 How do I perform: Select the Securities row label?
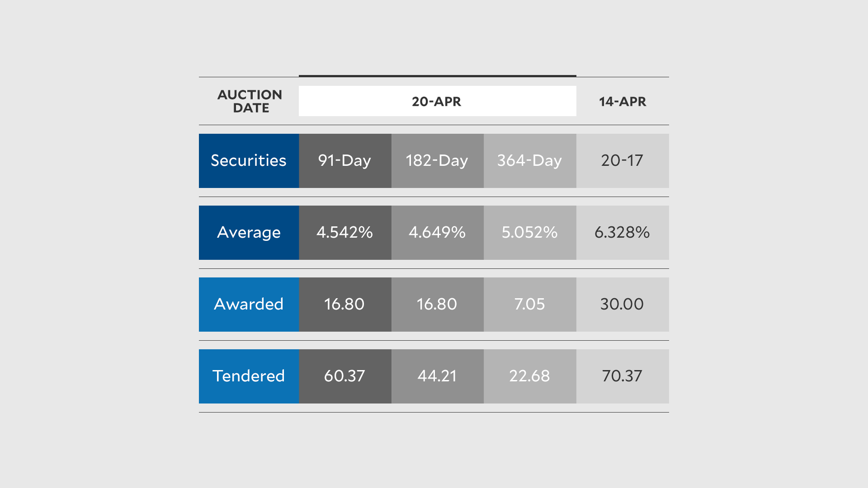coord(249,161)
